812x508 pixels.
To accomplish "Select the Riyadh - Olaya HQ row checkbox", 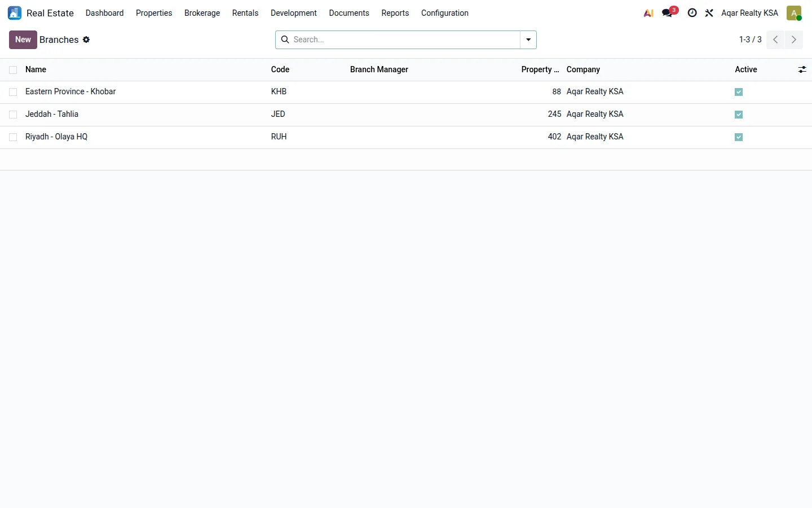I will (x=13, y=137).
